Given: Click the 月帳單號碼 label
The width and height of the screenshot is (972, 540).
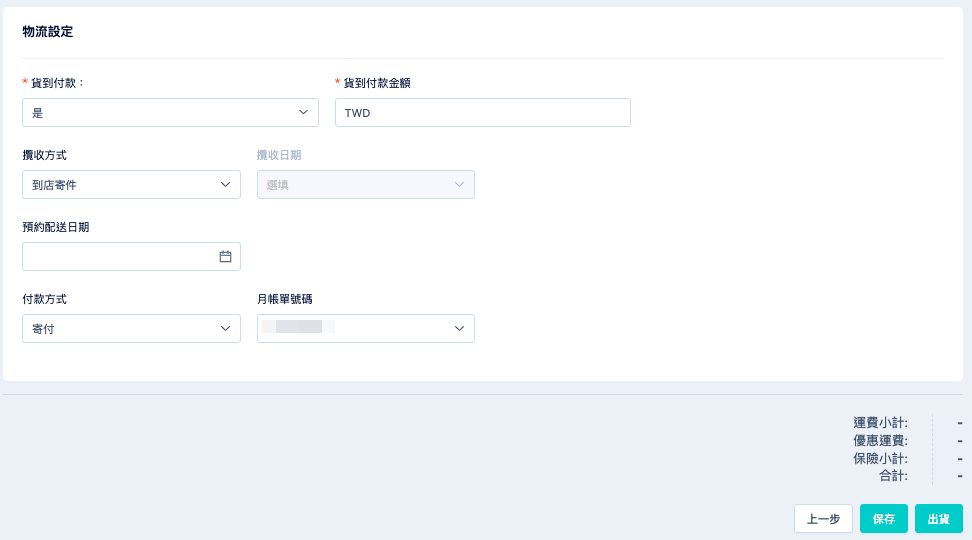Looking at the screenshot, I should (x=285, y=299).
